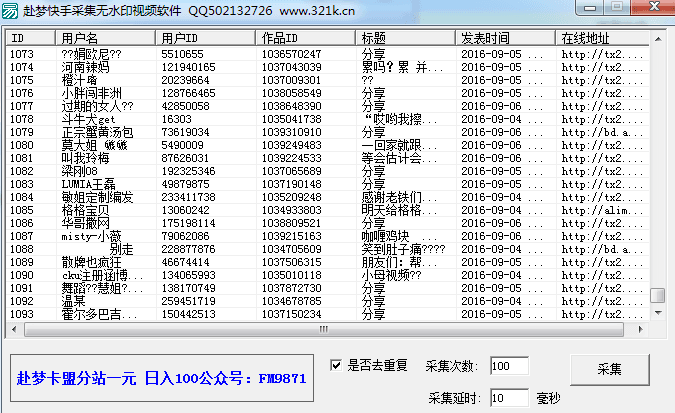This screenshot has width=675, height=413.
Task: Click the horizontal scrollbar right arrow
Action: 641,329
